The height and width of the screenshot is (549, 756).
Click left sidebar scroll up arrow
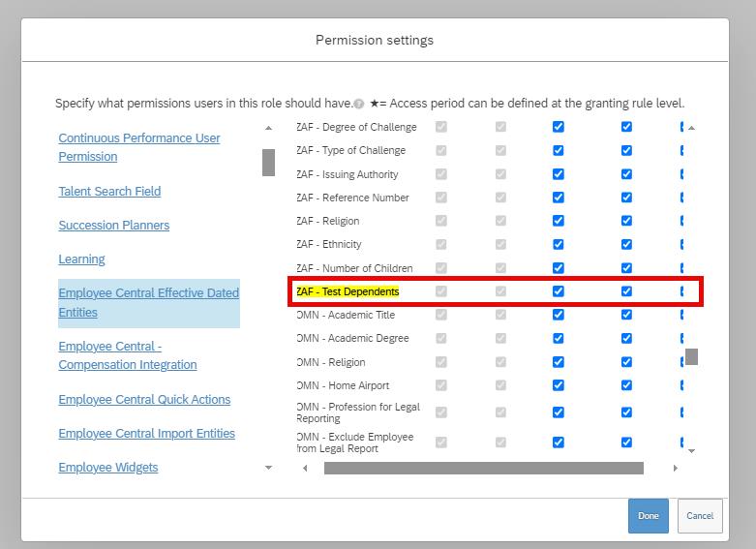click(x=268, y=129)
